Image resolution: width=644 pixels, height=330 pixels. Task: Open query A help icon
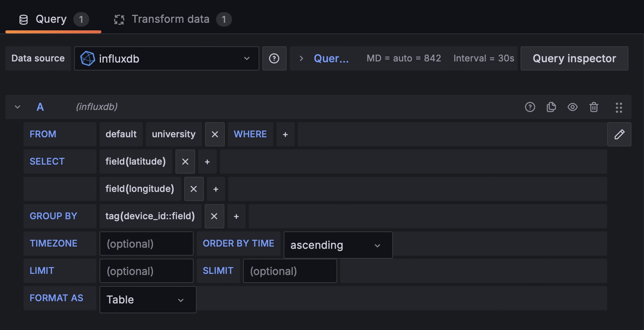coord(530,107)
